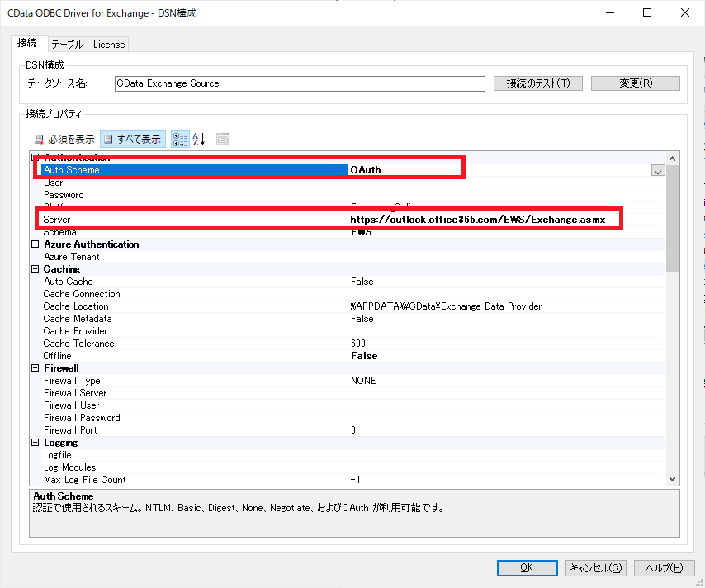Close the DSN構成 dialog window
Viewport: 705px width, 588px height.
(684, 12)
